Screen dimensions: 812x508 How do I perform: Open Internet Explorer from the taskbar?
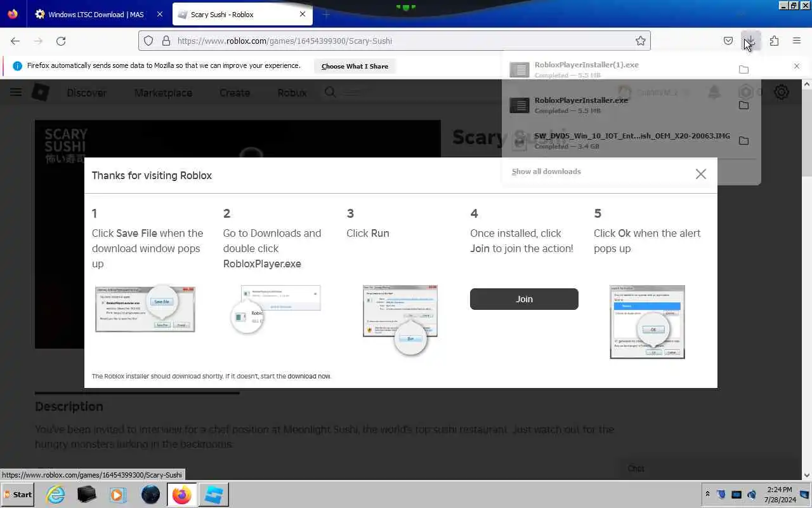tap(56, 495)
